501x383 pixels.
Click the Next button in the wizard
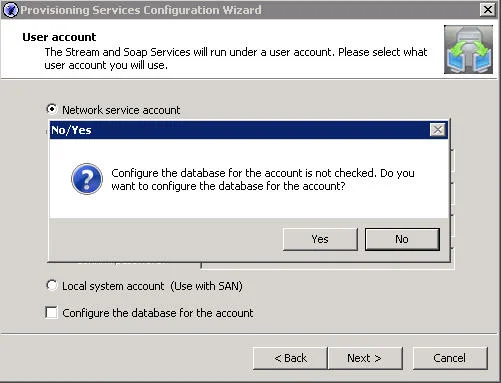pyautogui.click(x=365, y=358)
